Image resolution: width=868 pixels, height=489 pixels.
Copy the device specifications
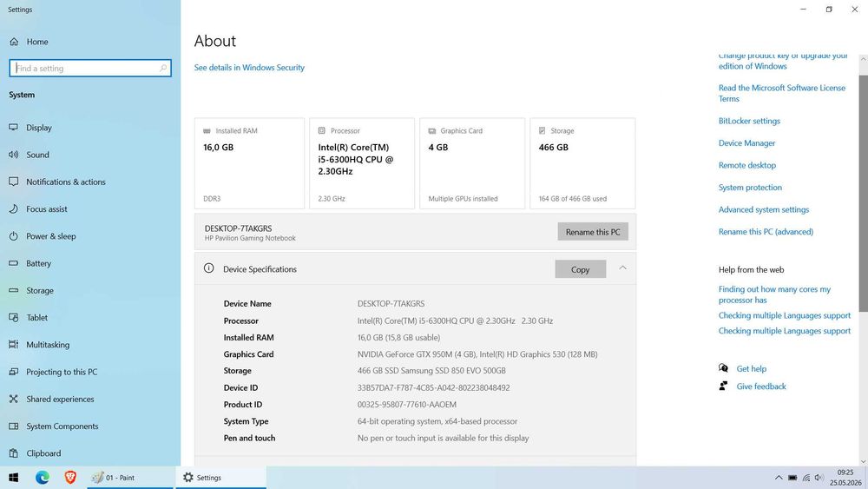tap(580, 269)
